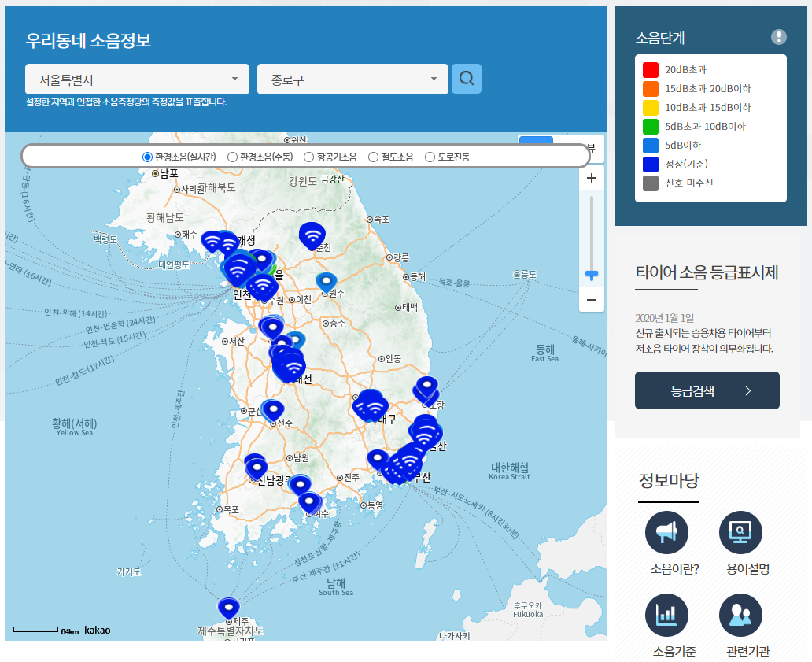Open the 소음기준 bar chart icon
Image resolution: width=812 pixels, height=662 pixels.
tap(666, 615)
